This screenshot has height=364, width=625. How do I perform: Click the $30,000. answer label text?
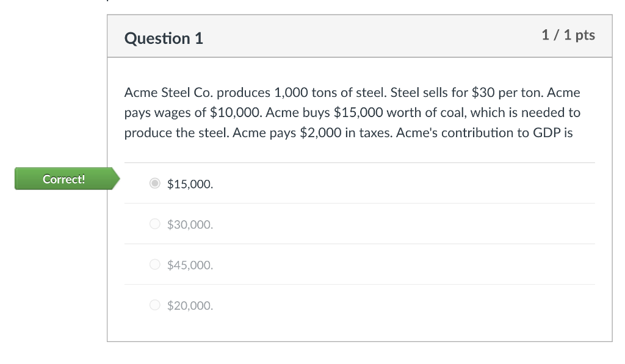[190, 224]
